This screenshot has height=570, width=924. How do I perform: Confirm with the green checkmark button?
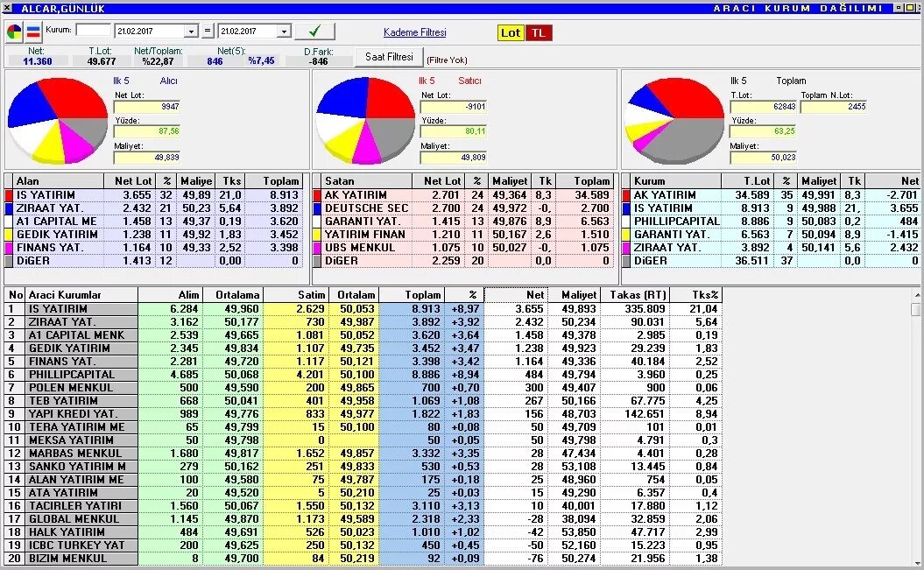pos(314,32)
